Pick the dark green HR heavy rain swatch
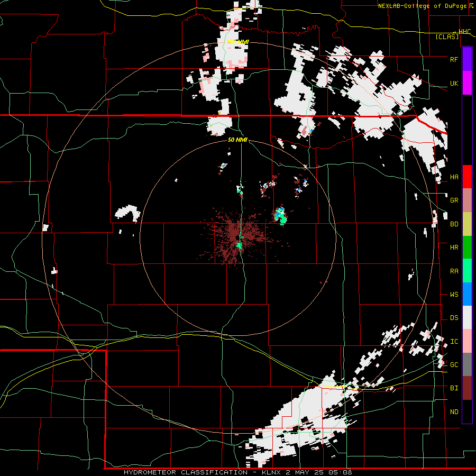This screenshot has height=476, width=476. [x=467, y=247]
